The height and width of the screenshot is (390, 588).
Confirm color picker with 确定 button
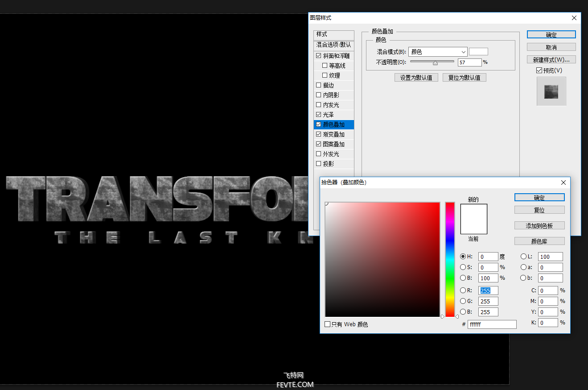(x=539, y=197)
